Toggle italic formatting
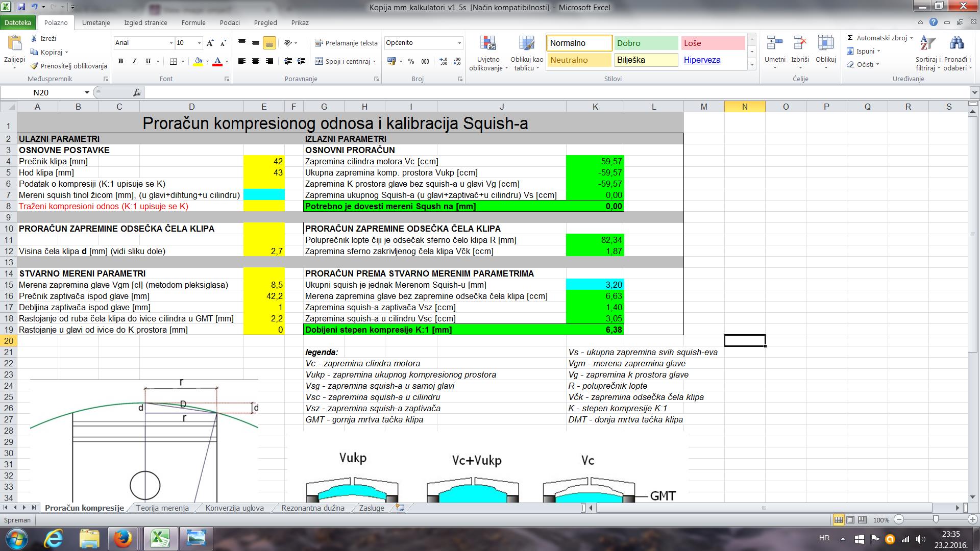980x551 pixels. pyautogui.click(x=134, y=61)
